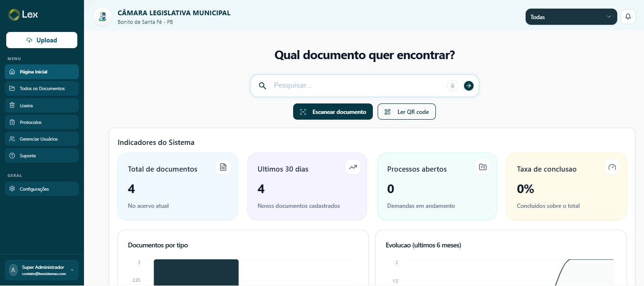
Task: Open Todos os Documentos
Action: click(x=42, y=89)
